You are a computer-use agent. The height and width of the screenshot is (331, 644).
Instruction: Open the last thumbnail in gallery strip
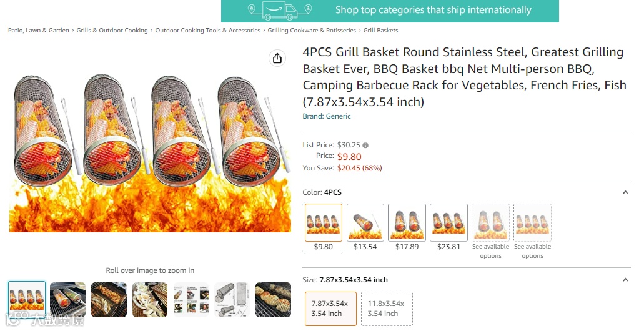click(273, 300)
